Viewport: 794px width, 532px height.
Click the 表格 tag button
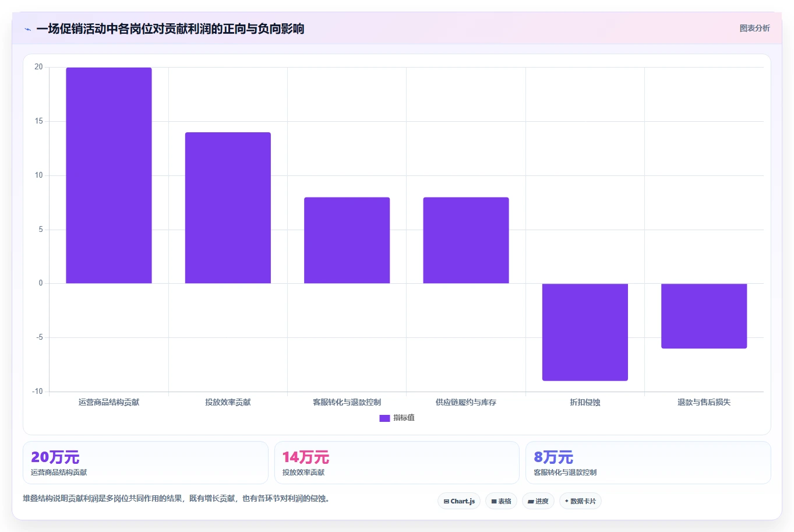(x=501, y=501)
